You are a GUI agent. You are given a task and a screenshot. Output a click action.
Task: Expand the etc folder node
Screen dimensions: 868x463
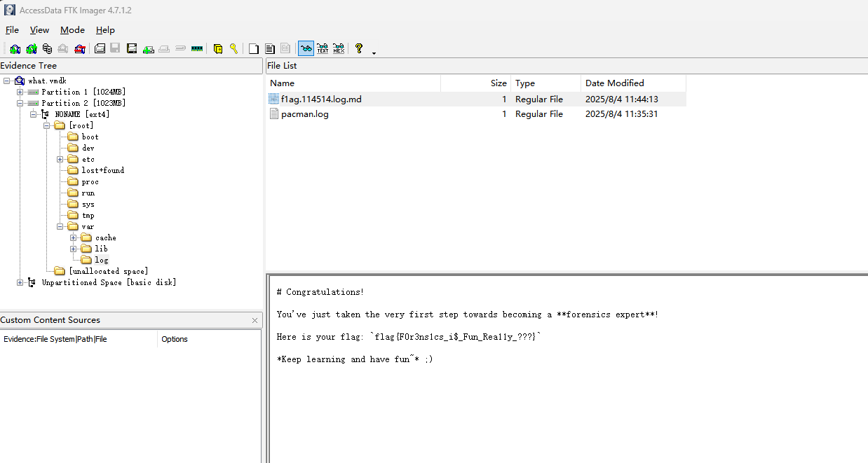[x=60, y=160]
